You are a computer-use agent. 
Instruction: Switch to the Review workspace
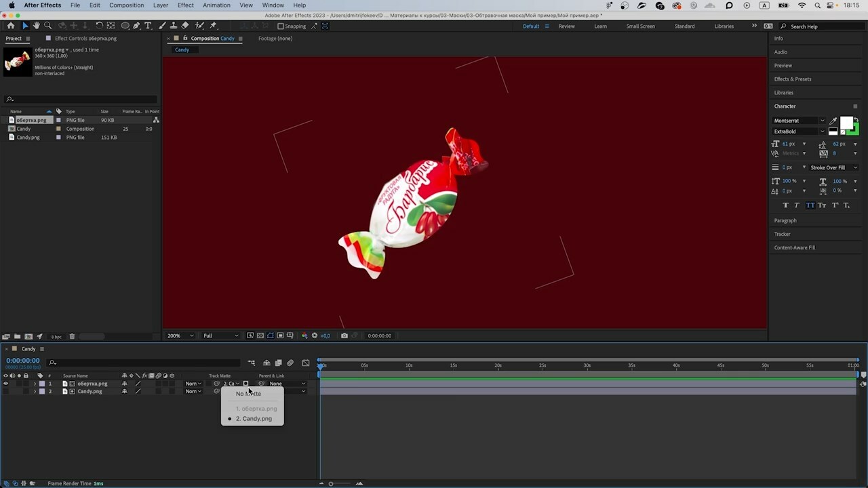[566, 26]
